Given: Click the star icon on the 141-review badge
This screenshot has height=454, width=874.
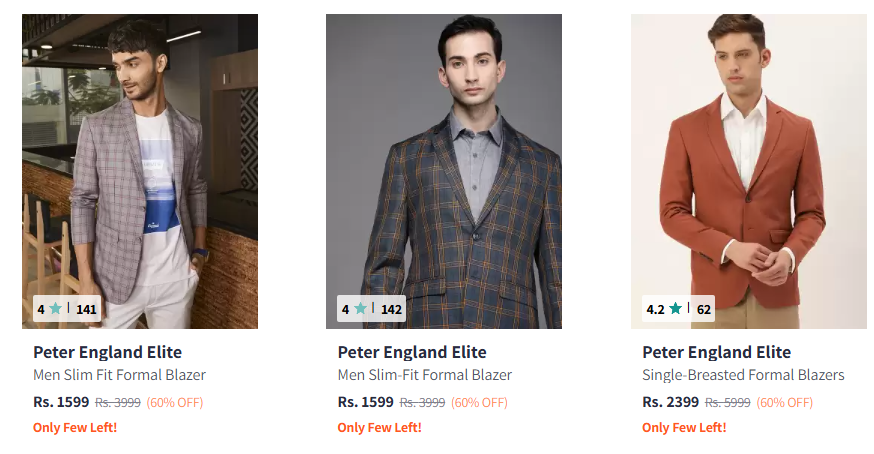Looking at the screenshot, I should (x=55, y=309).
